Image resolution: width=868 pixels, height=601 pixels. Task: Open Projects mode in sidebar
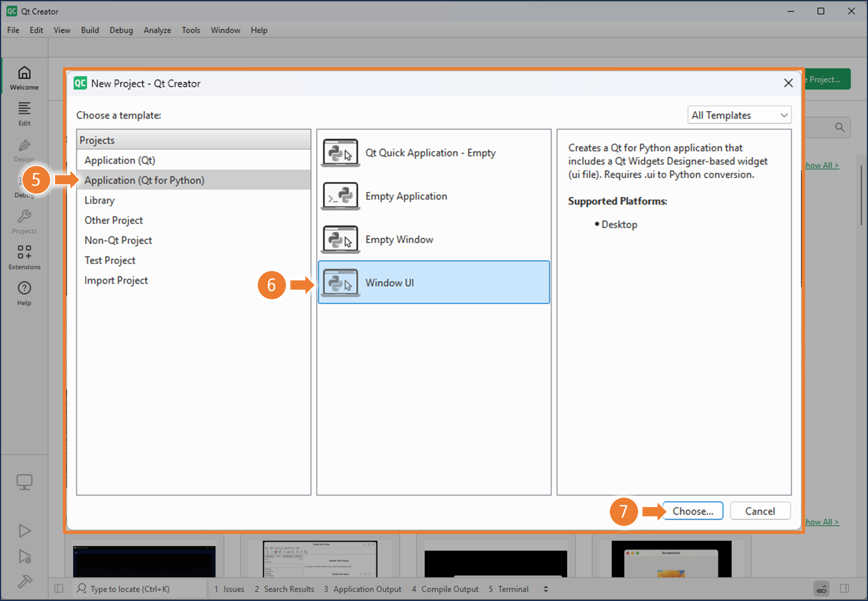[24, 222]
